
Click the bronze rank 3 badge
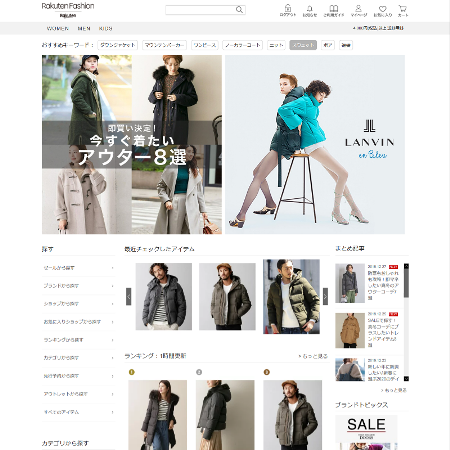(x=266, y=372)
